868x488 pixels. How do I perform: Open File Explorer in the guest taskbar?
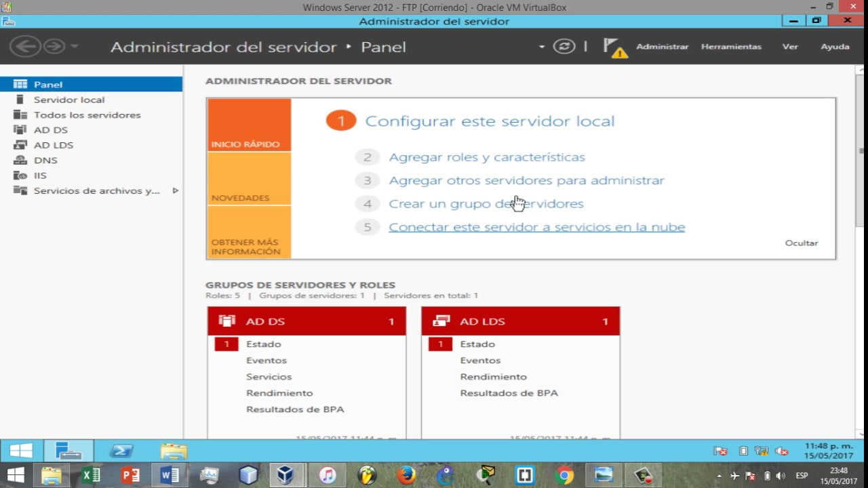point(174,451)
